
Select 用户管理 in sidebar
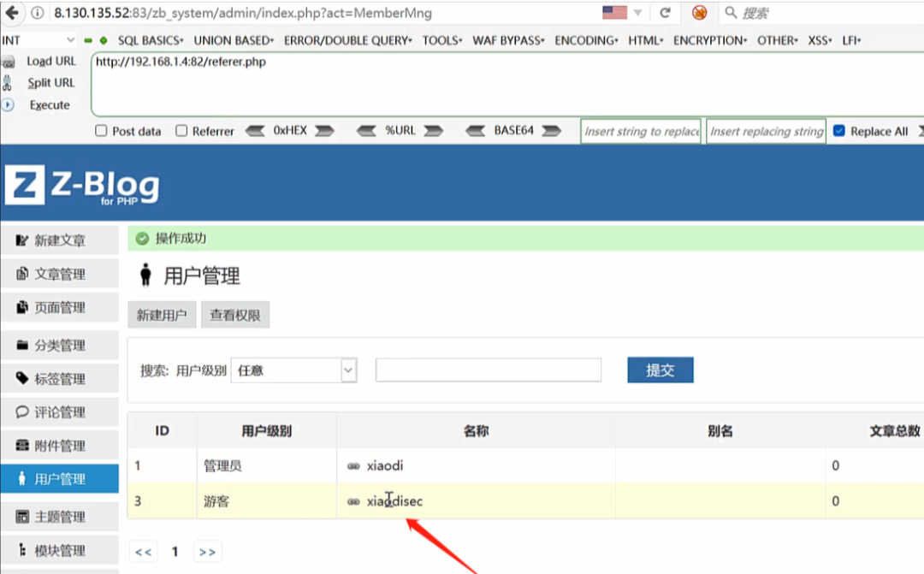[x=60, y=479]
